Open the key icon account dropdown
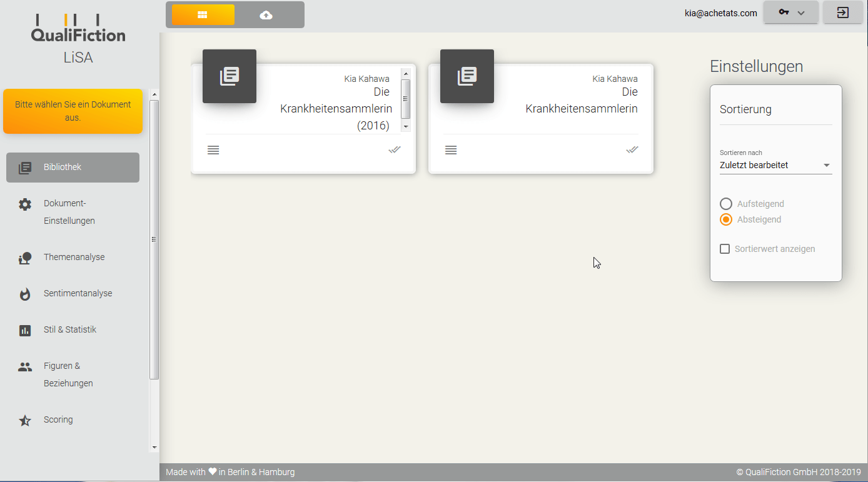 point(790,13)
